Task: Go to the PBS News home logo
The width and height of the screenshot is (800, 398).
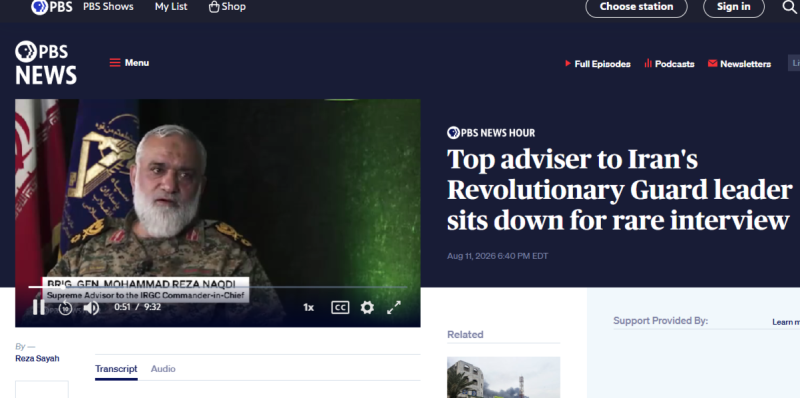Action: (46, 63)
